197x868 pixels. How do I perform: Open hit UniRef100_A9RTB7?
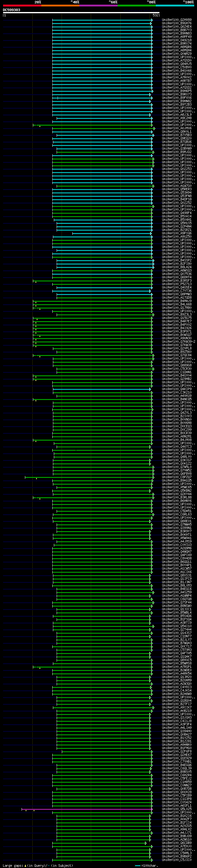click(x=177, y=81)
